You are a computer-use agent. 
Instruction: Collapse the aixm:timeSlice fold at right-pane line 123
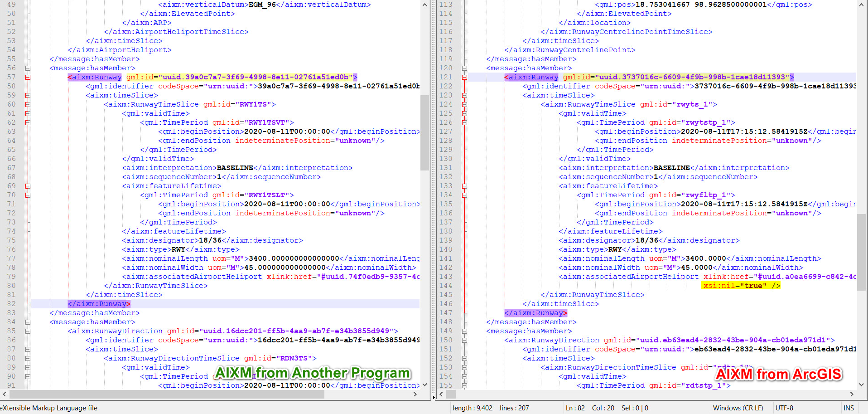(x=464, y=95)
